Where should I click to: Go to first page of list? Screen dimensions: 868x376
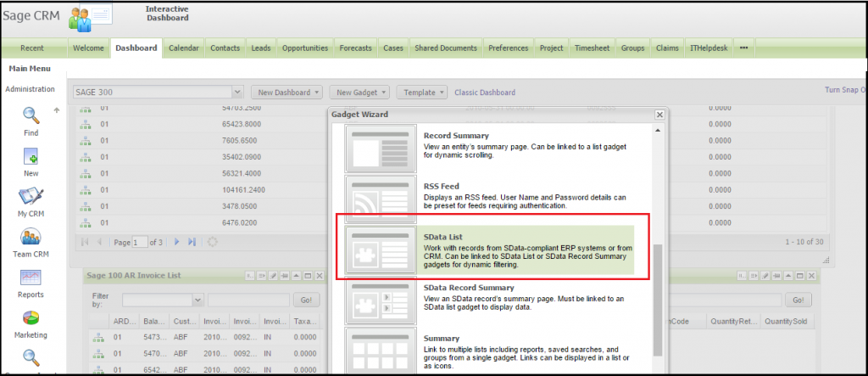[x=86, y=242]
